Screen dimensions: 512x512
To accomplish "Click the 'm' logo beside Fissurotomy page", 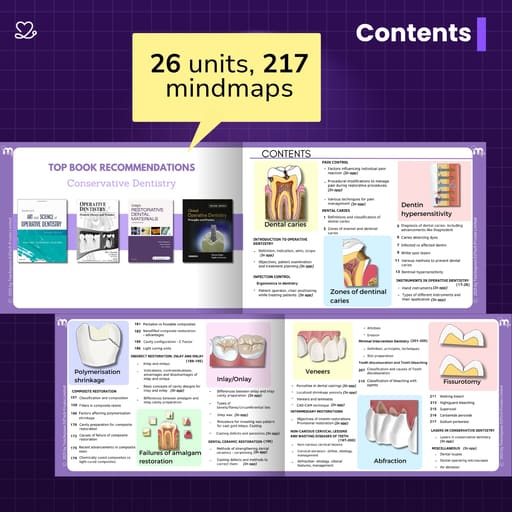I will (504, 323).
